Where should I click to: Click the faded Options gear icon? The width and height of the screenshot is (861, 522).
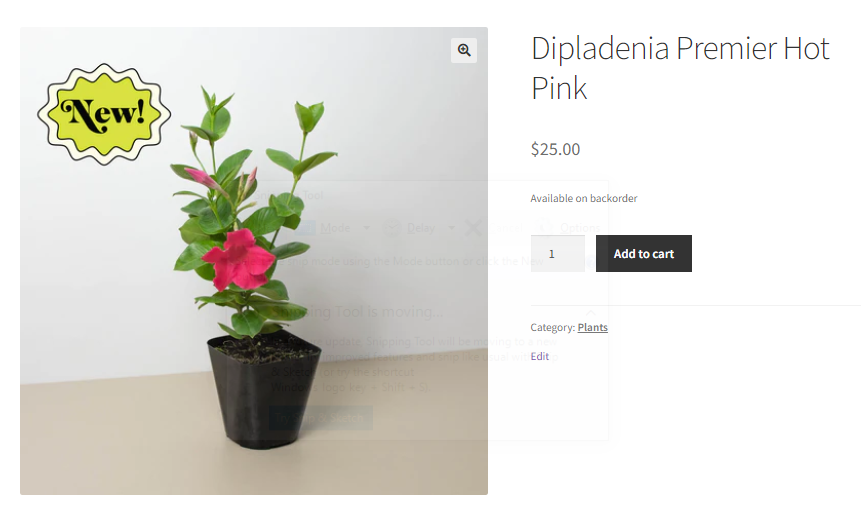click(545, 227)
